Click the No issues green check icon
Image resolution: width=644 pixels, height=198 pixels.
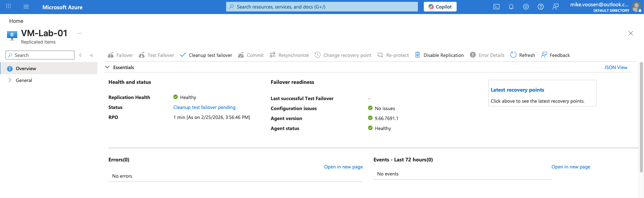coord(370,108)
